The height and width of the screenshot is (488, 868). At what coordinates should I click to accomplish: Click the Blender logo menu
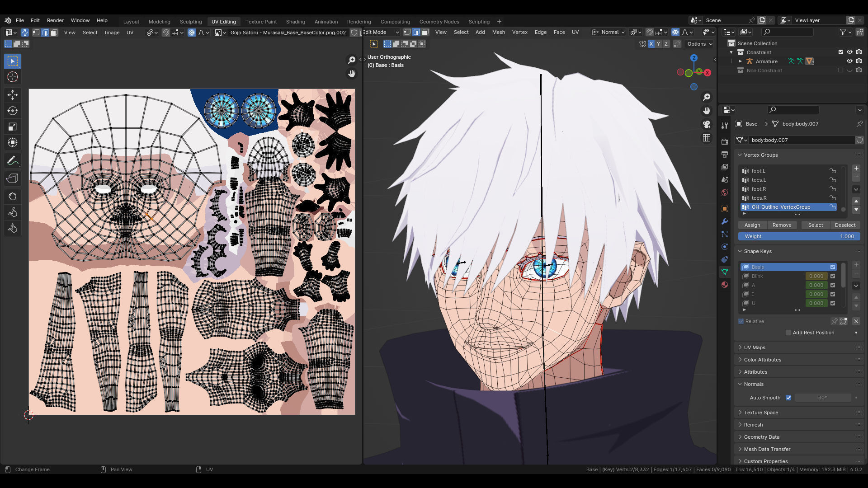click(8, 20)
